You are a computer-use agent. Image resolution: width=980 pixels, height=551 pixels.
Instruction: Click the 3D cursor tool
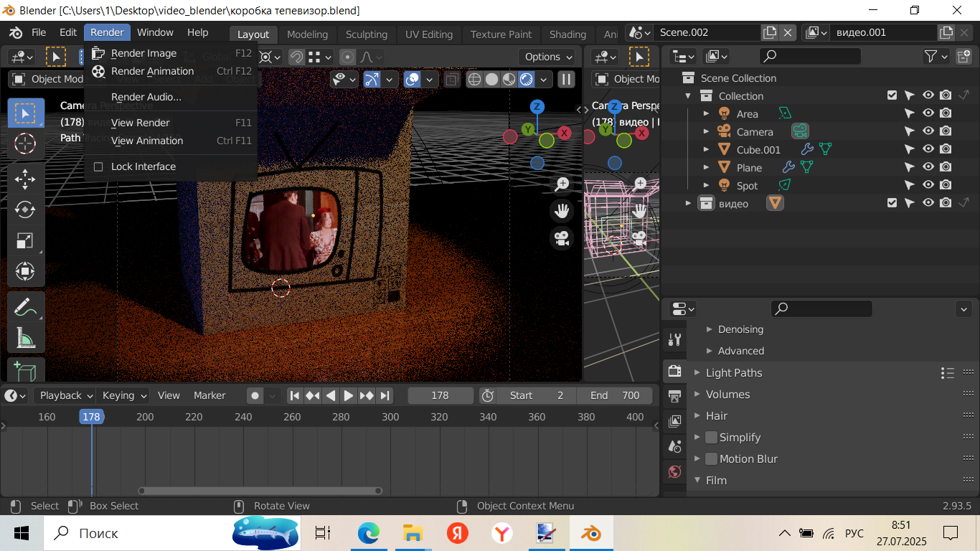25,143
